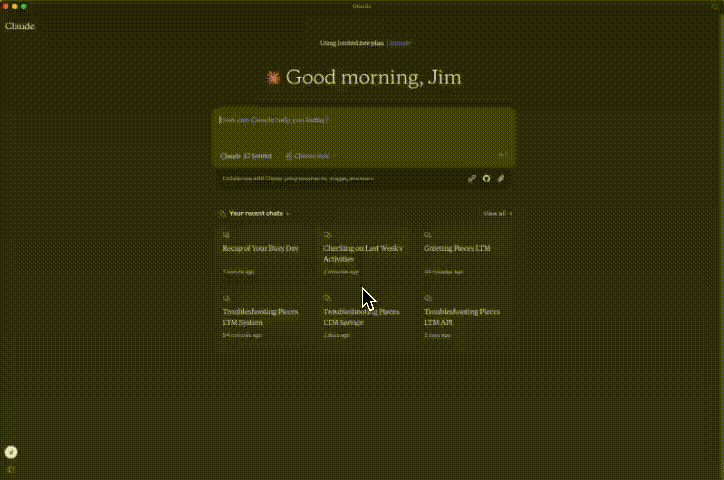
Task: Open 'Troubleshooting Pieces LTM Service' chat
Action: 364,316
